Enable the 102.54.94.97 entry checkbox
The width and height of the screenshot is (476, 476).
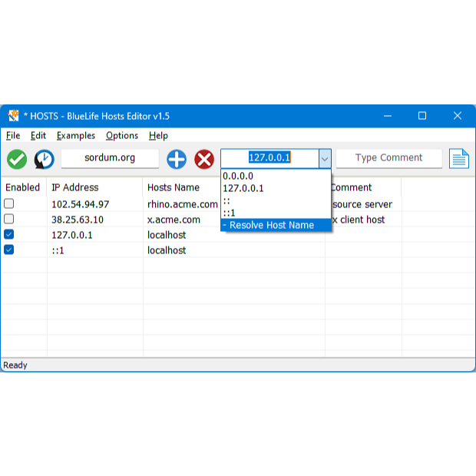tap(8, 203)
